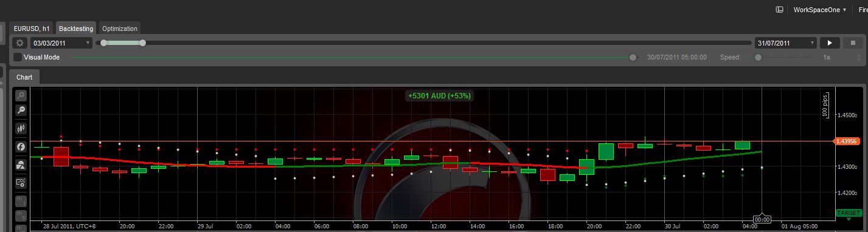This screenshot has height=232, width=868.
Task: Click the EURUSD, h1 tab
Action: (x=32, y=29)
